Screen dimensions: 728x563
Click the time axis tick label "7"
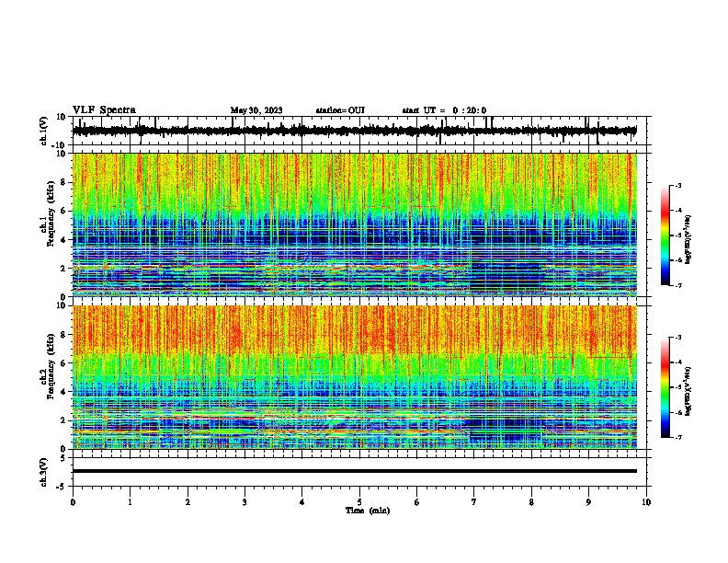click(474, 502)
